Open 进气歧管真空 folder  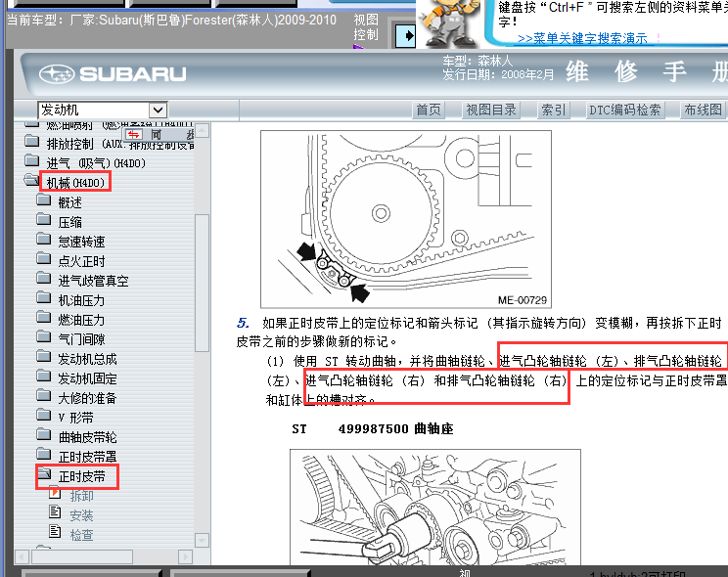[93, 281]
